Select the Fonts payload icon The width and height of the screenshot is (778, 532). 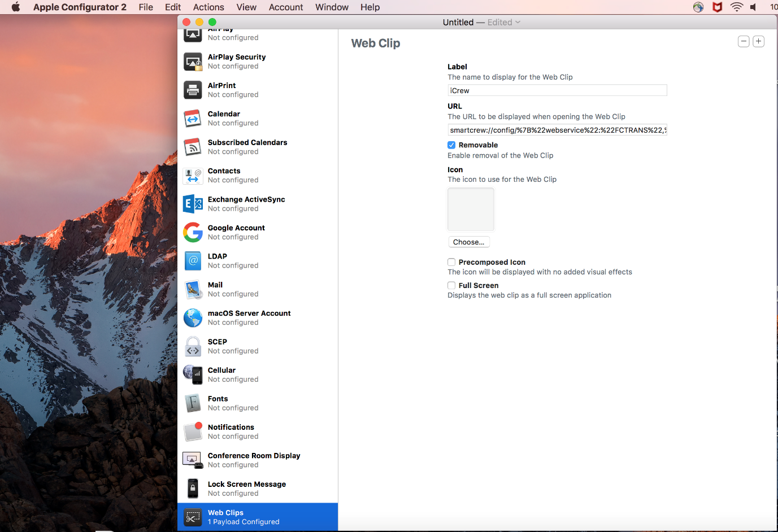pos(193,403)
